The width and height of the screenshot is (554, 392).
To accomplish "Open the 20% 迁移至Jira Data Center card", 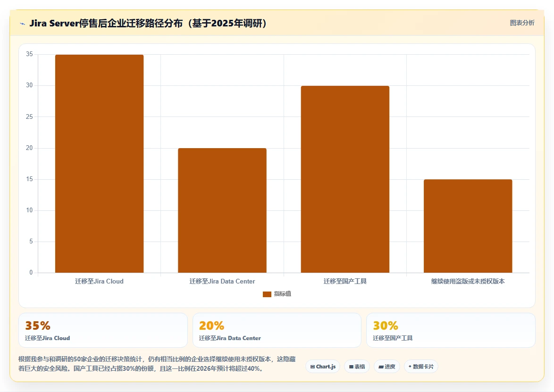I will (277, 330).
